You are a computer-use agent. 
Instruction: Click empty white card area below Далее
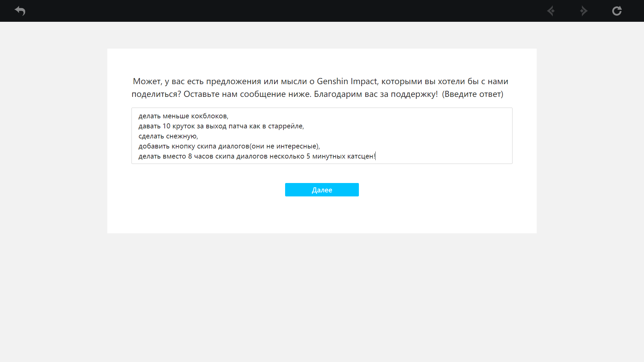[x=322, y=216]
